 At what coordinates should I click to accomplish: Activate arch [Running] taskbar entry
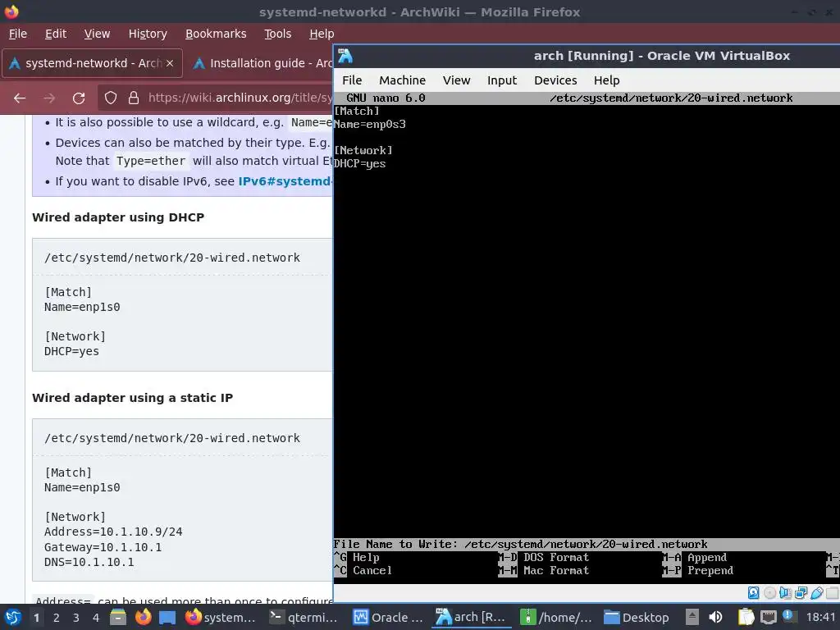click(x=472, y=617)
